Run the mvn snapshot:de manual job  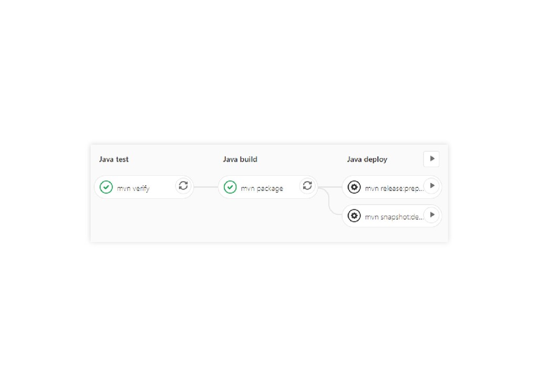coord(431,215)
